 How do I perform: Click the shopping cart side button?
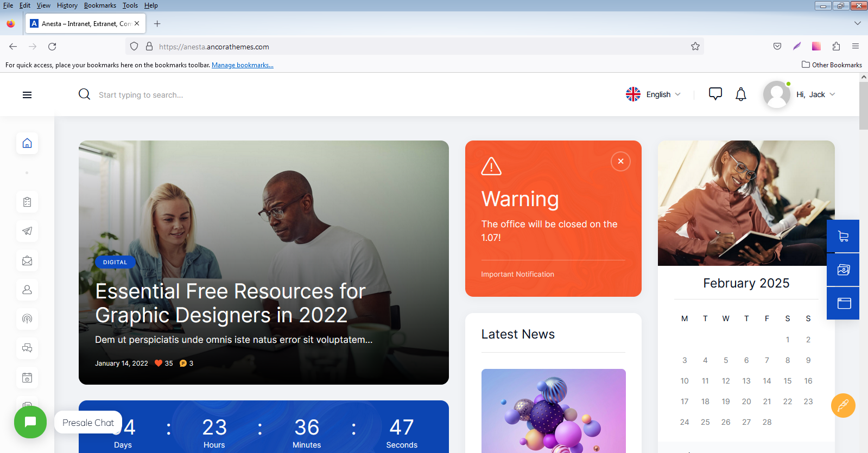(843, 236)
